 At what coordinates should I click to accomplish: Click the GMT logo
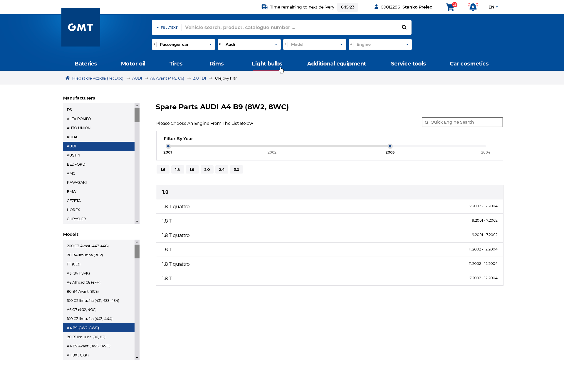point(80,27)
